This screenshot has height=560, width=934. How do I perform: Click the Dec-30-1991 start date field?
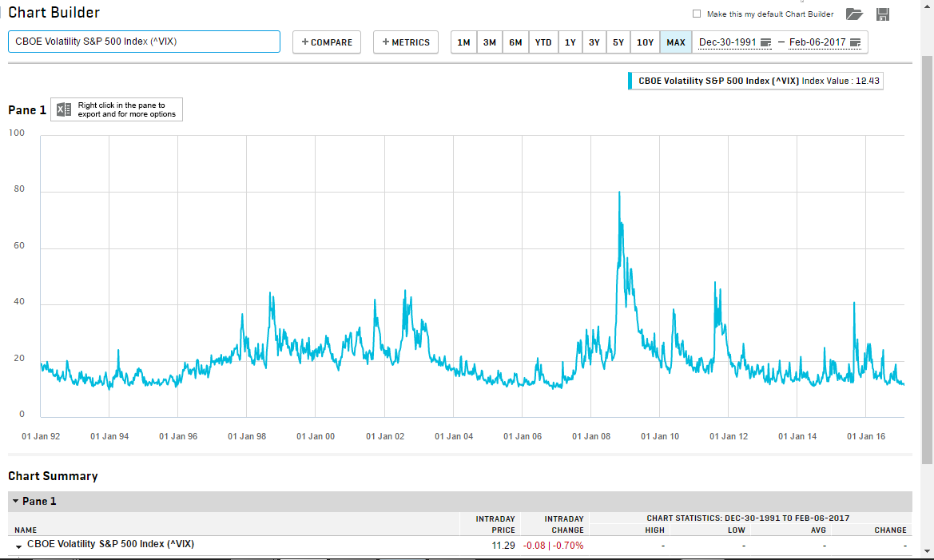tap(727, 42)
